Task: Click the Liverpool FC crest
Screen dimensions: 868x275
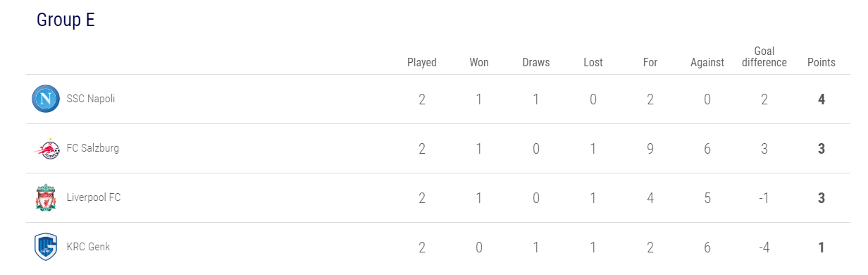Action: [x=45, y=197]
